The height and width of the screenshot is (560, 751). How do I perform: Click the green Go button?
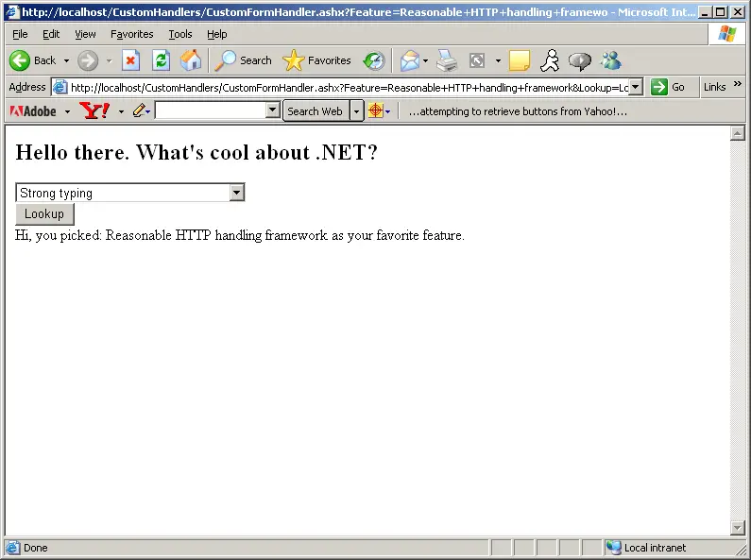[668, 87]
